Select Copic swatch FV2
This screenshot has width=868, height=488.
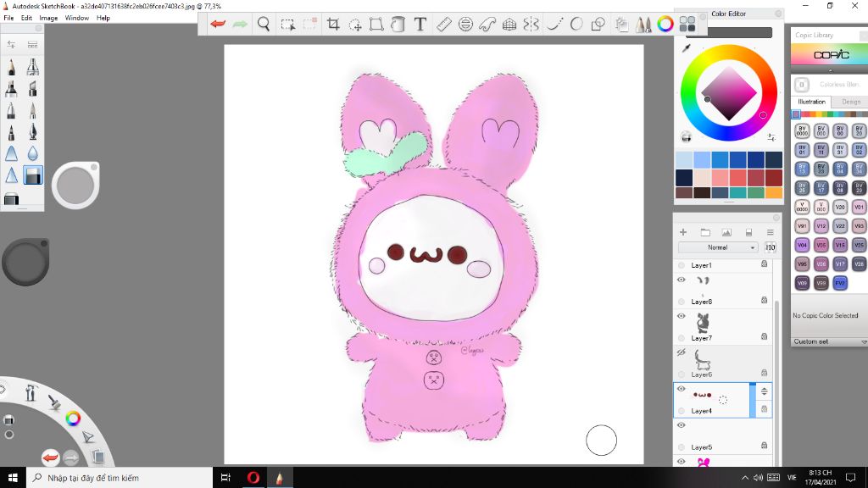tap(840, 283)
